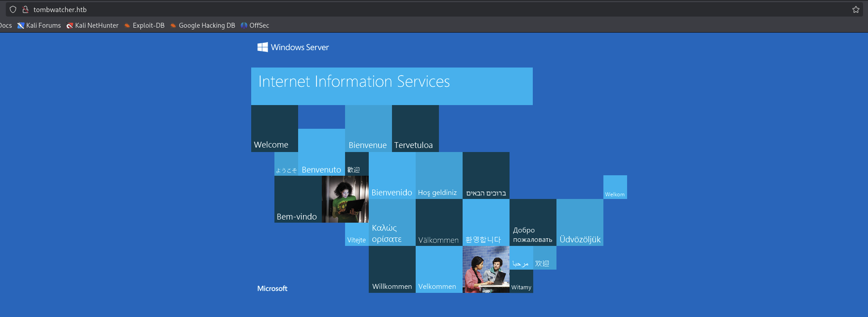Viewport: 868px width, 317px height.
Task: Click the insecure lock icon in address bar
Action: pyautogui.click(x=25, y=9)
